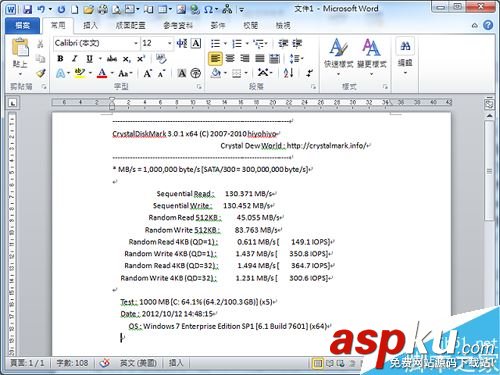Click the Paste (貼上) clipboard icon
The width and height of the screenshot is (500, 375).
point(20,47)
